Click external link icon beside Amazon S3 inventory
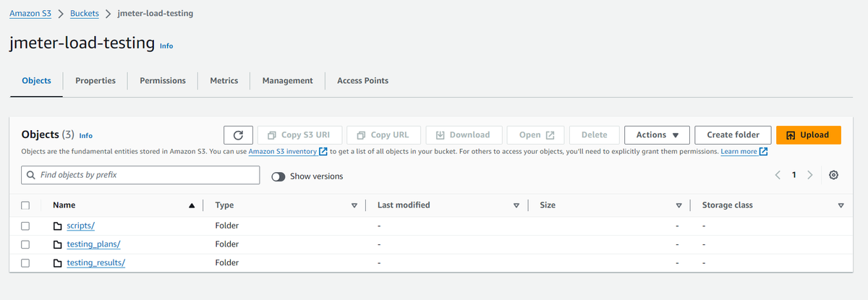The height and width of the screenshot is (300, 868). (323, 152)
